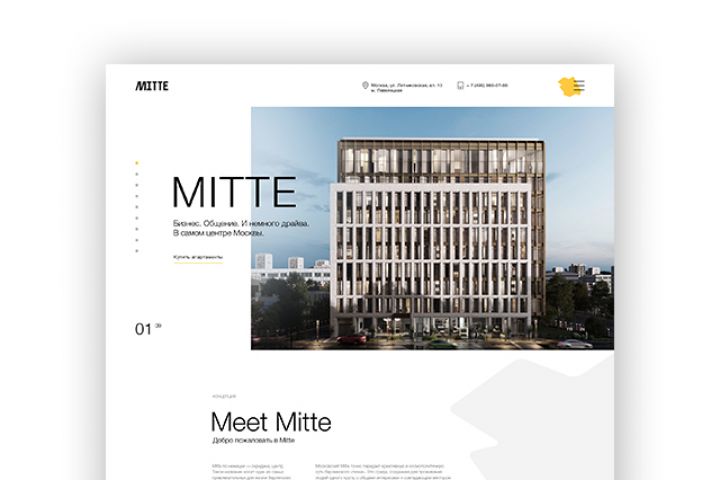720x480 pixels.
Task: Click the "Купить апартаменты" link
Action: (198, 258)
